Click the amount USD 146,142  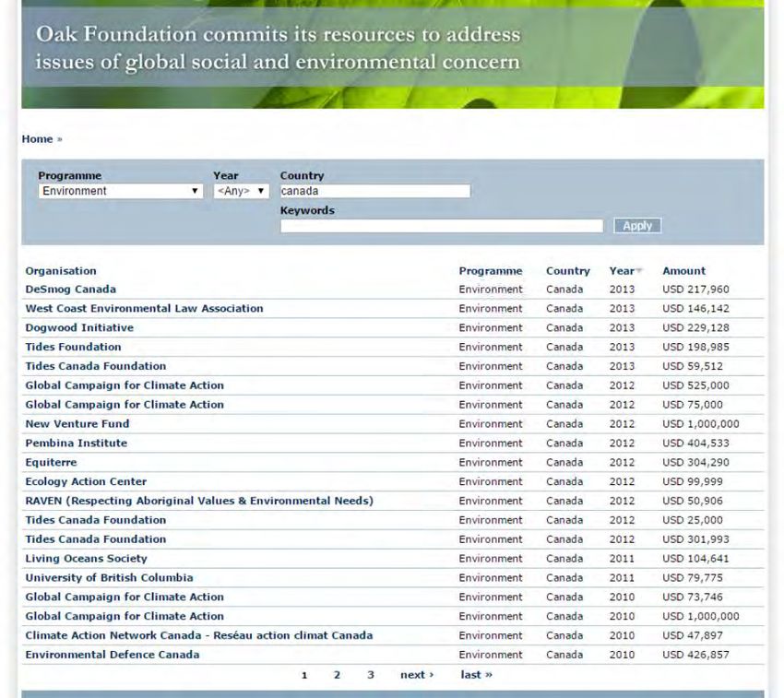click(695, 309)
